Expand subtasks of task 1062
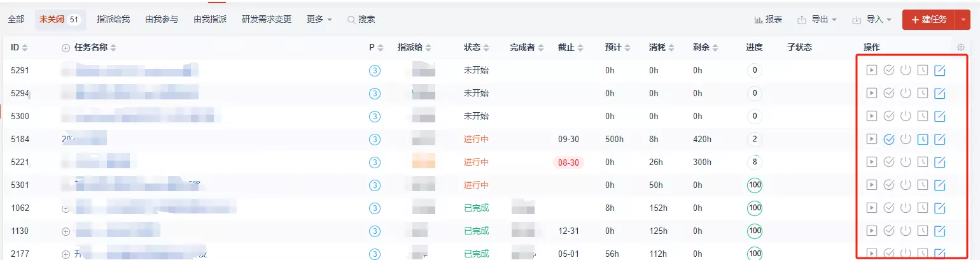This screenshot has width=980, height=260. (66, 208)
